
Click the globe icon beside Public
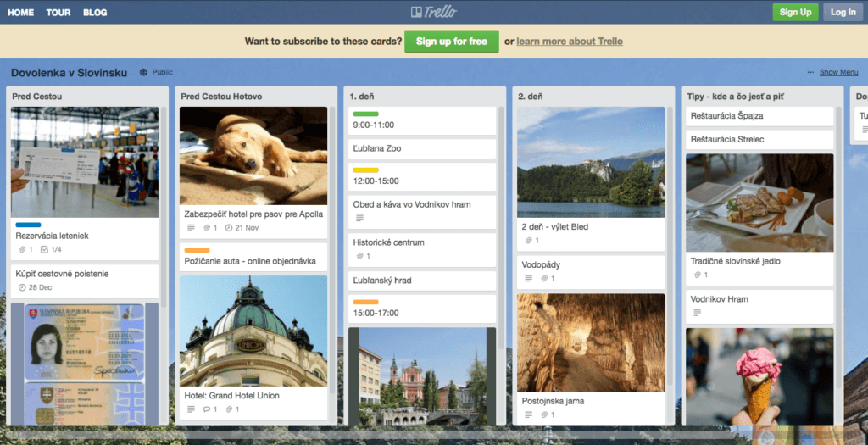(143, 73)
